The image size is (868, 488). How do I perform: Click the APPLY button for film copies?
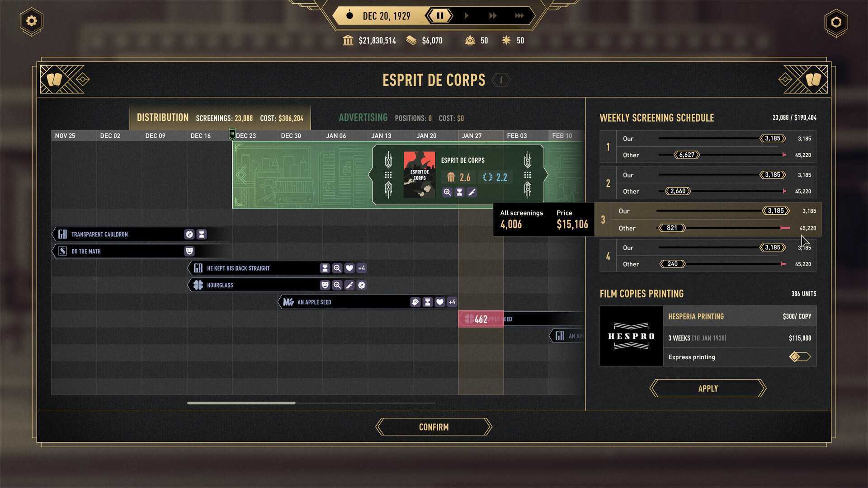point(708,388)
